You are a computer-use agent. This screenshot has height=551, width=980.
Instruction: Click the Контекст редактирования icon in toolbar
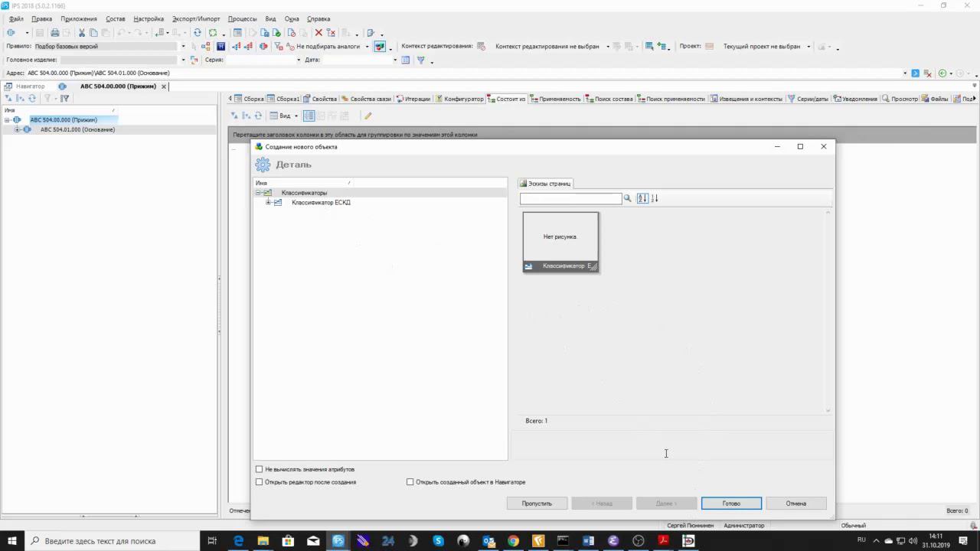[x=482, y=47]
